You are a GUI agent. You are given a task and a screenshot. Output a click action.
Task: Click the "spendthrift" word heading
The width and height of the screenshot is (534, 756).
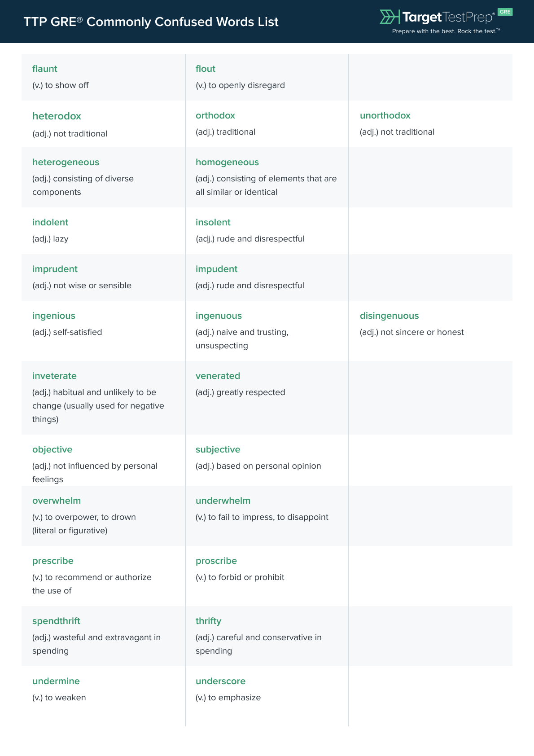pos(56,621)
